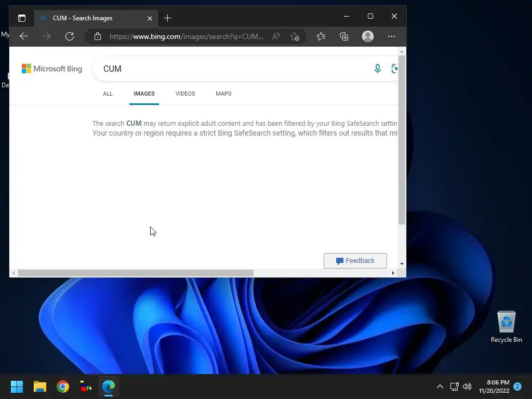The image size is (532, 399).
Task: Open the Favorites list
Action: point(321,36)
